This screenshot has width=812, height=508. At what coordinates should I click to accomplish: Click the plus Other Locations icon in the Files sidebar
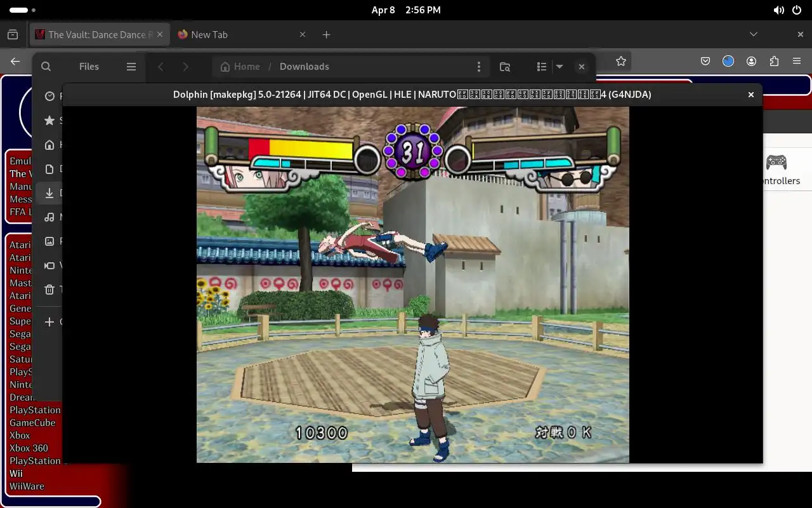click(x=49, y=322)
